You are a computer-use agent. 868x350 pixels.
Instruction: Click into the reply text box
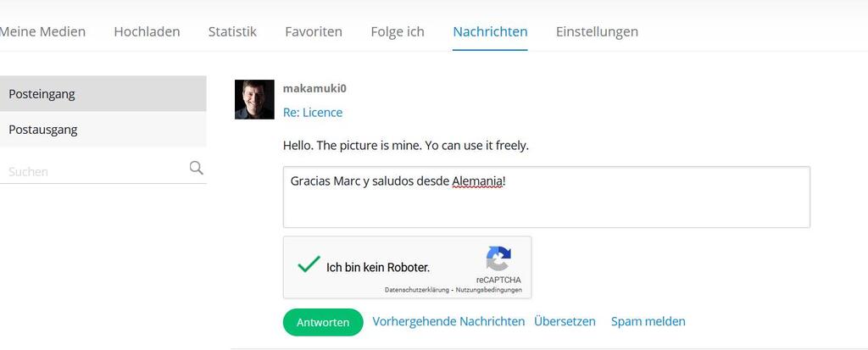[x=547, y=197]
